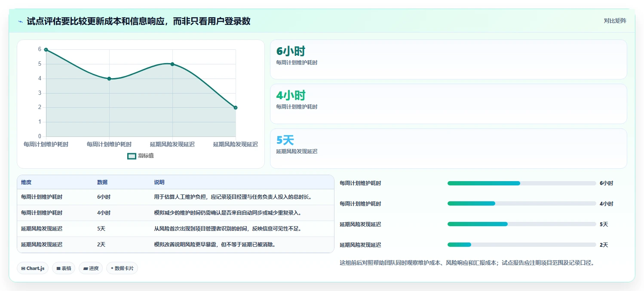644x291 pixels.
Task: Click the chart data point at value 5
Action: (172, 64)
